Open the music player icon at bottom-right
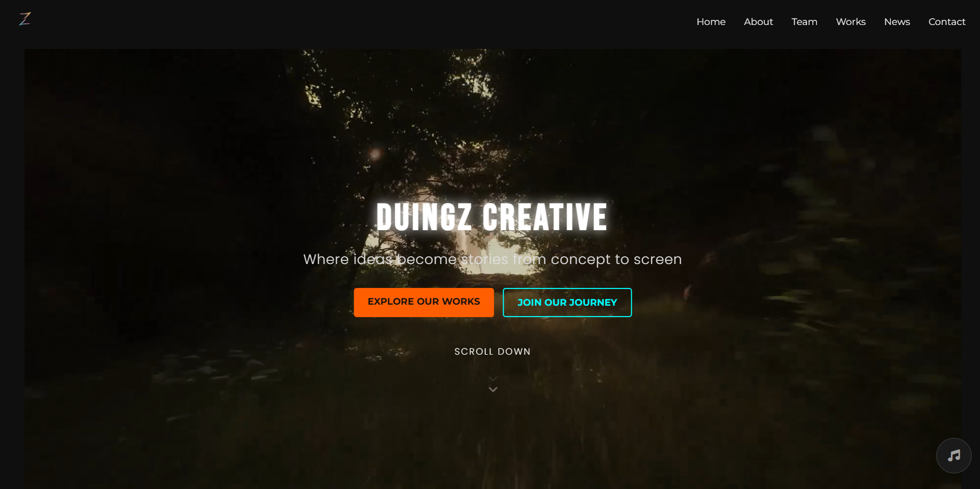Viewport: 980px width, 489px height. click(x=953, y=455)
